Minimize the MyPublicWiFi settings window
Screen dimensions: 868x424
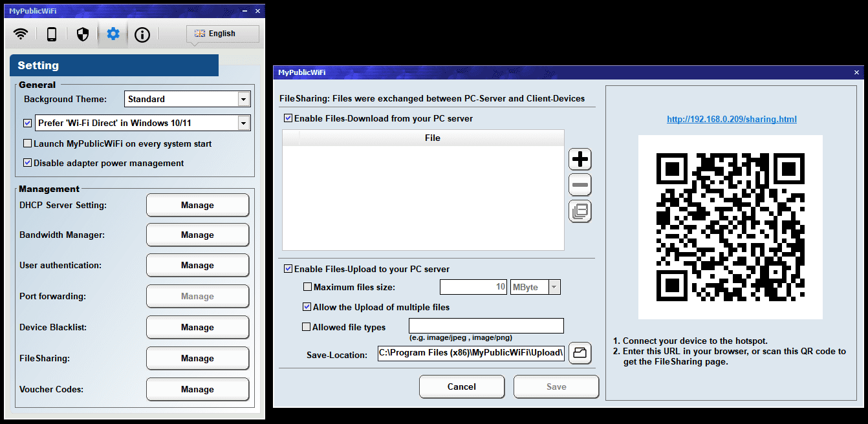pyautogui.click(x=243, y=11)
